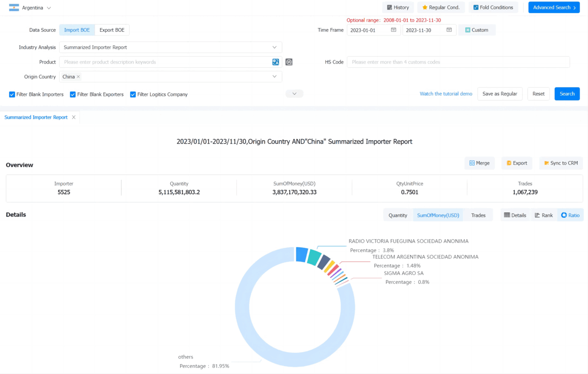
Task: Show the Rank view
Action: point(544,215)
